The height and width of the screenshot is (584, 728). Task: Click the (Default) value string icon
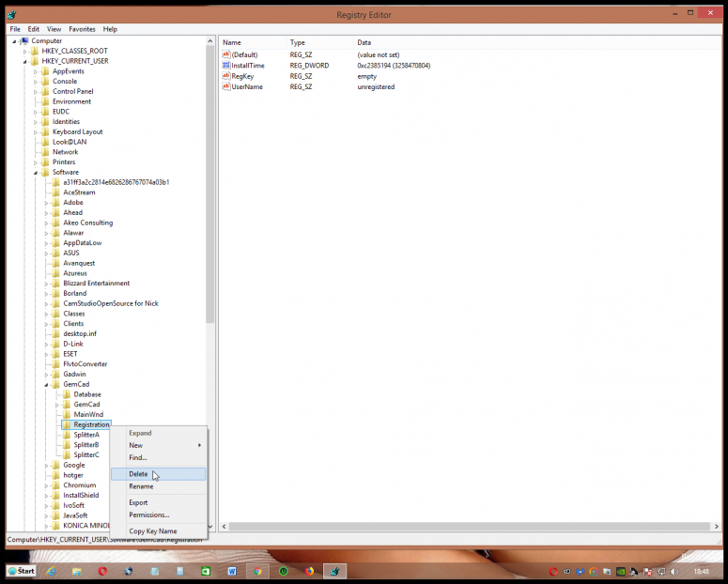pyautogui.click(x=226, y=54)
